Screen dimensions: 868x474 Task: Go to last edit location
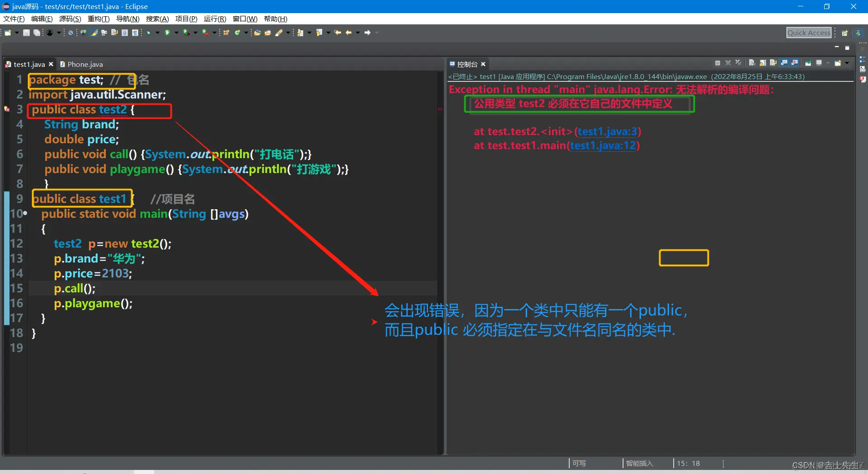click(338, 33)
